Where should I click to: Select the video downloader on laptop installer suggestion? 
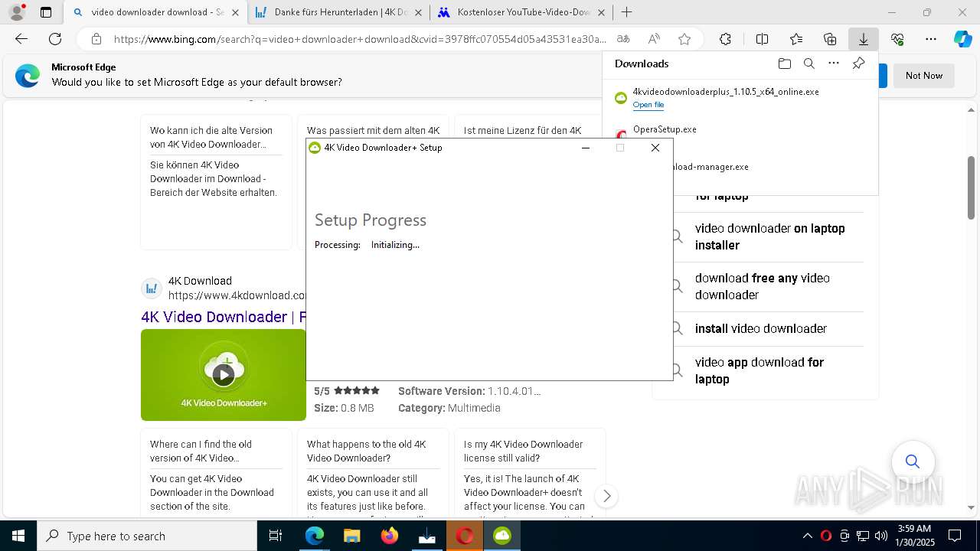click(x=769, y=236)
